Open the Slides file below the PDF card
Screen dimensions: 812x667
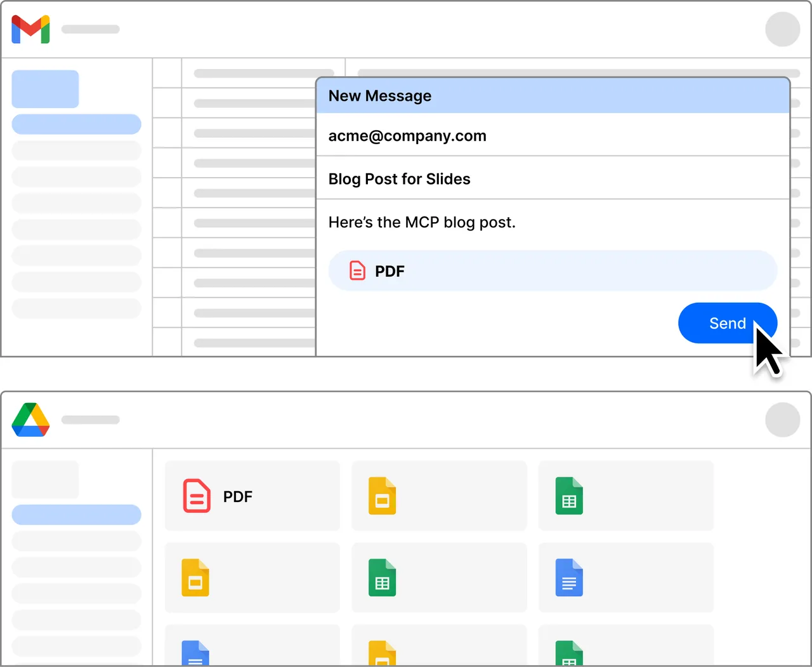[x=252, y=578]
